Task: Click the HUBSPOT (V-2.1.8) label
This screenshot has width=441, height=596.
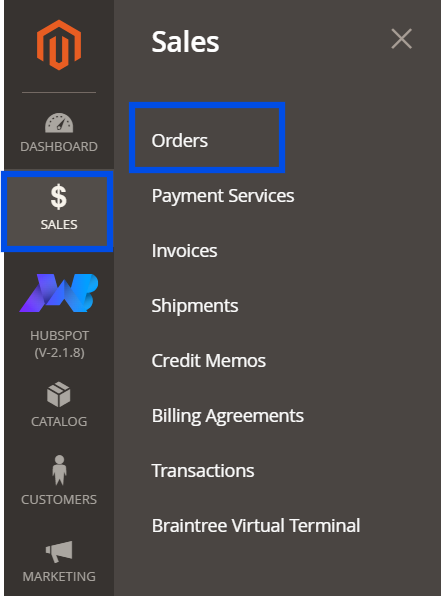Action: point(59,344)
